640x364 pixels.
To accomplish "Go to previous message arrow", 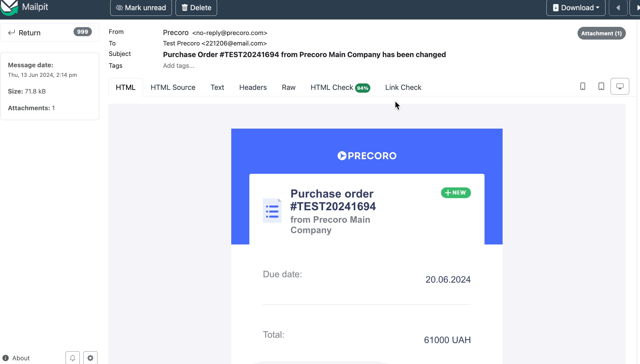I will [618, 8].
